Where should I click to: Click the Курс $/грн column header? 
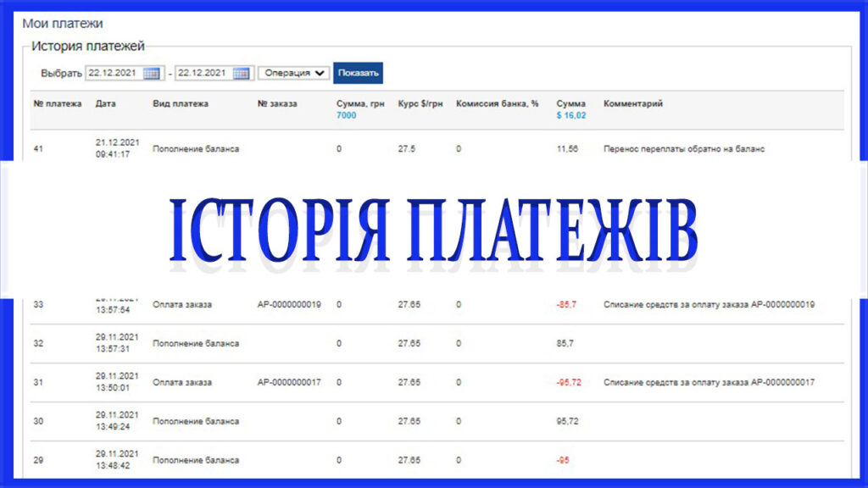(420, 104)
